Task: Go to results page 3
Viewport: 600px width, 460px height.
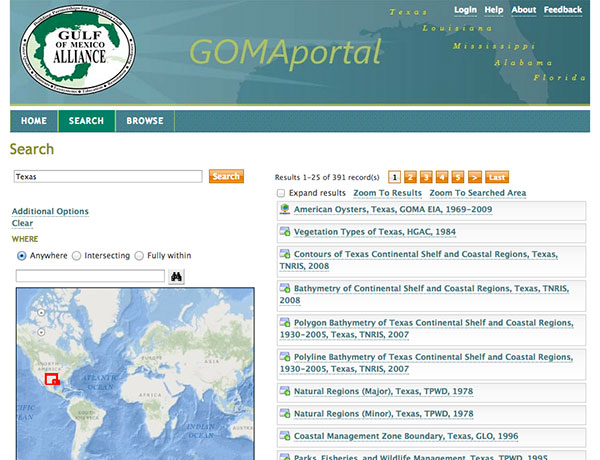Action: click(426, 177)
